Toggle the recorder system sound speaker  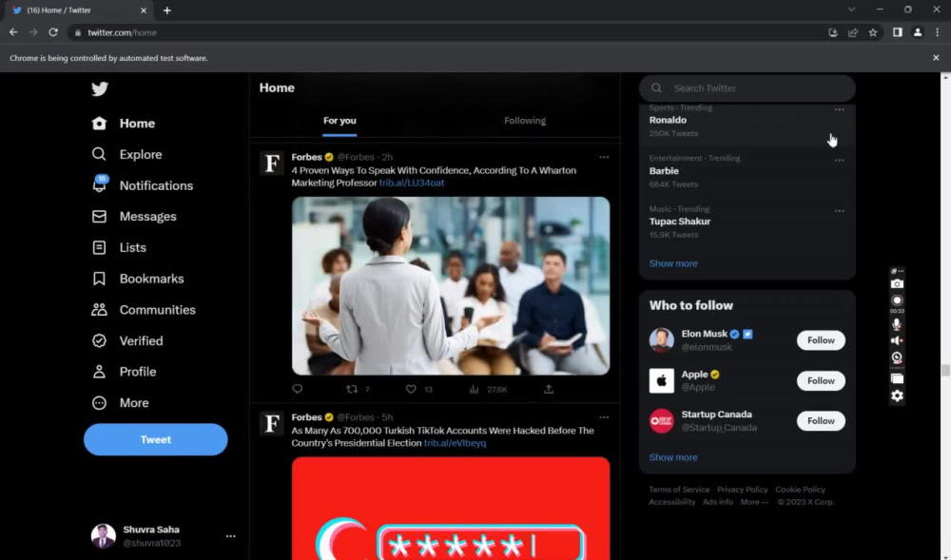point(897,340)
